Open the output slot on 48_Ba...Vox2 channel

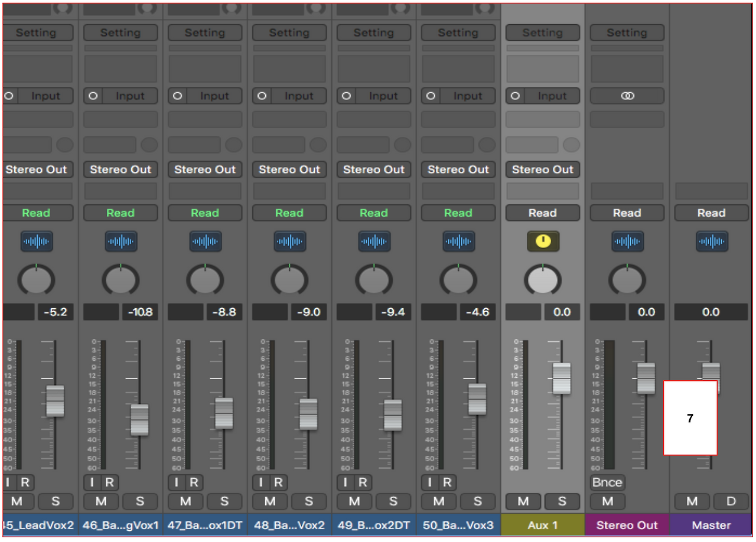coord(289,169)
